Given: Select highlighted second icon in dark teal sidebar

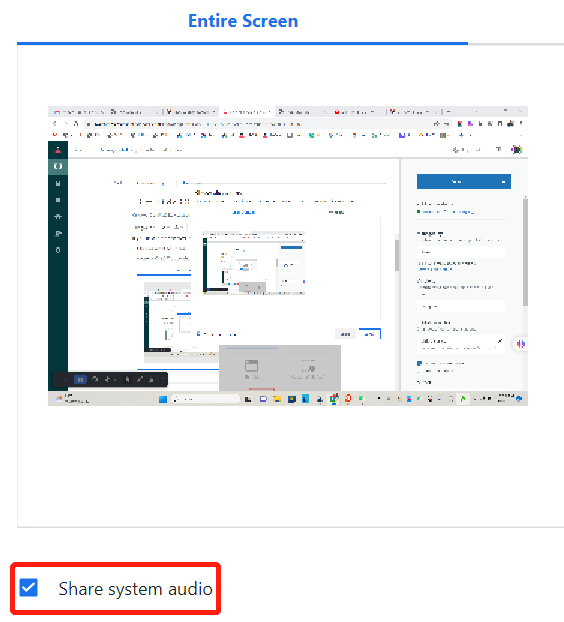Looking at the screenshot, I should click(58, 166).
